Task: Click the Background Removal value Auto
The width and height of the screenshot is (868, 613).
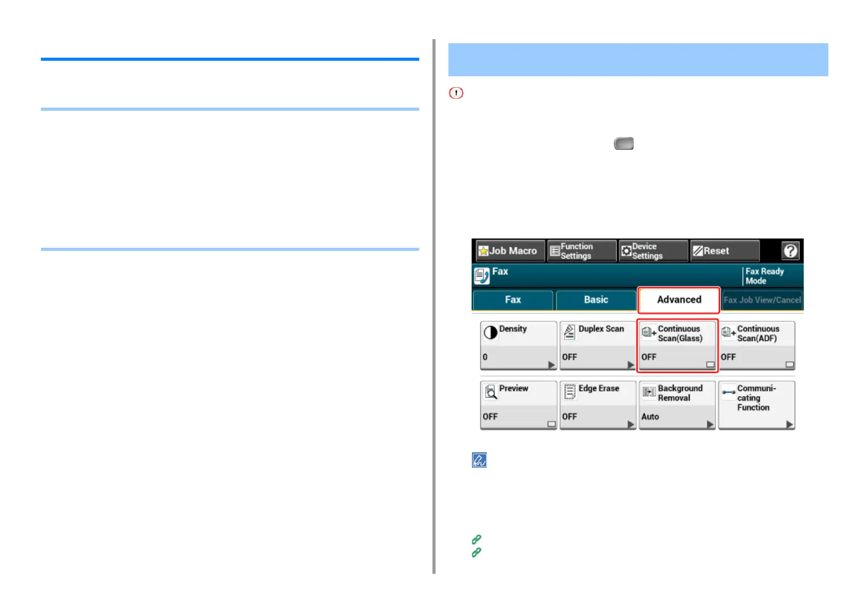Action: tap(650, 417)
